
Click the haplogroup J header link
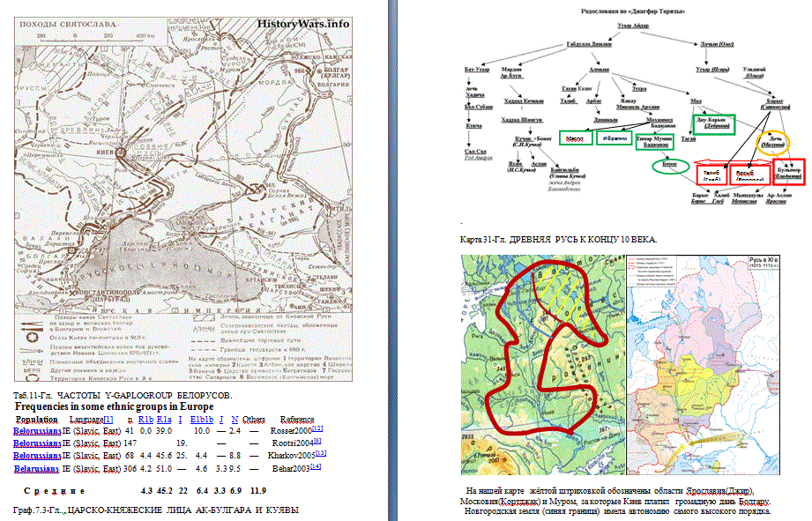(x=221, y=420)
